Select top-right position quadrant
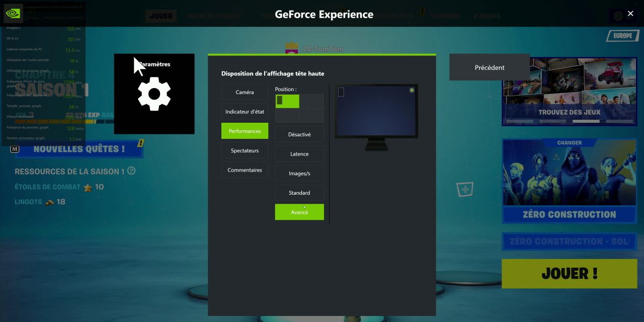This screenshot has height=322, width=644. pyautogui.click(x=311, y=101)
